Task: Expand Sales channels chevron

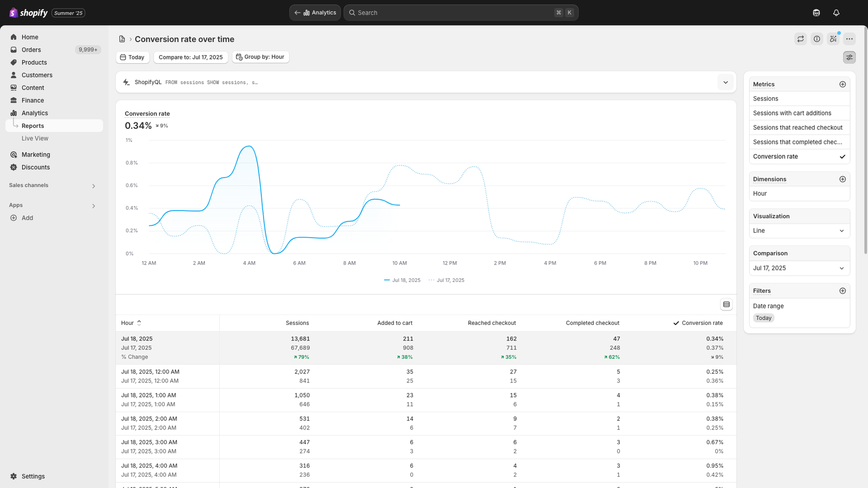Action: (93, 186)
